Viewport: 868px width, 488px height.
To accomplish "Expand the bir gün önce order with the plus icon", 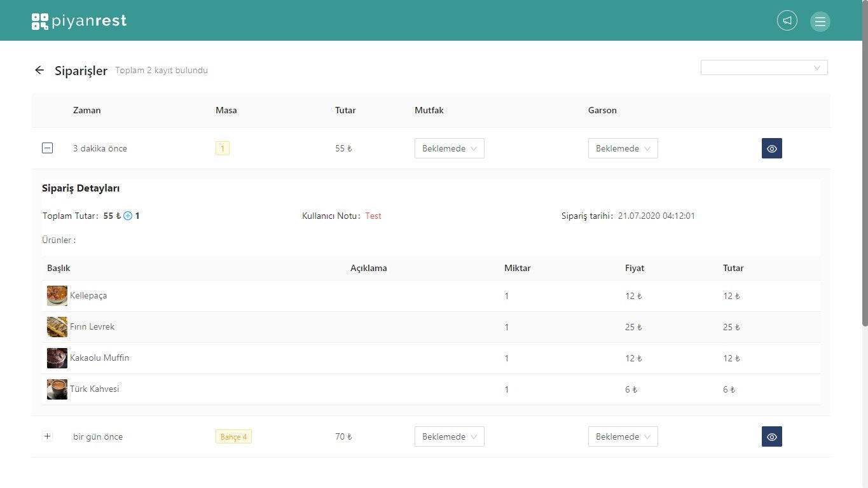I will click(x=47, y=436).
